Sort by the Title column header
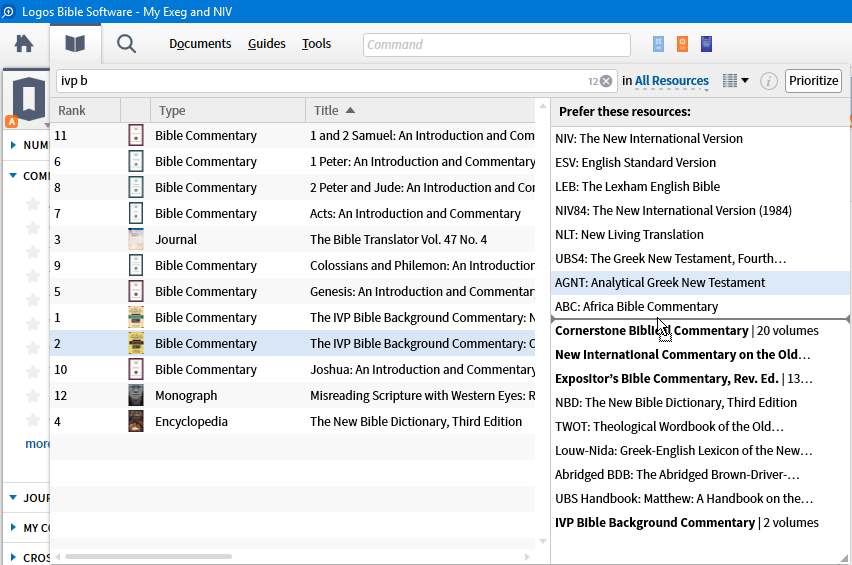This screenshot has width=852, height=565. (x=420, y=110)
